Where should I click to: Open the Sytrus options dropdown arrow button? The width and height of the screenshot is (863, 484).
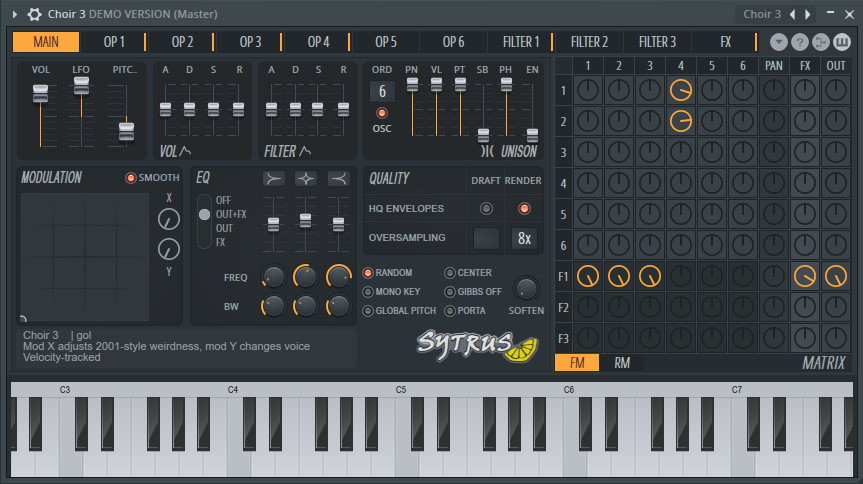point(778,42)
